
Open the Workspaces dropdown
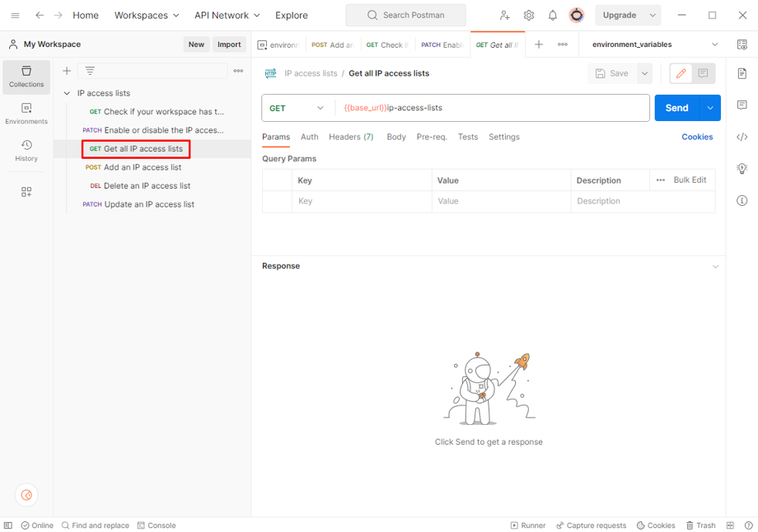click(147, 16)
